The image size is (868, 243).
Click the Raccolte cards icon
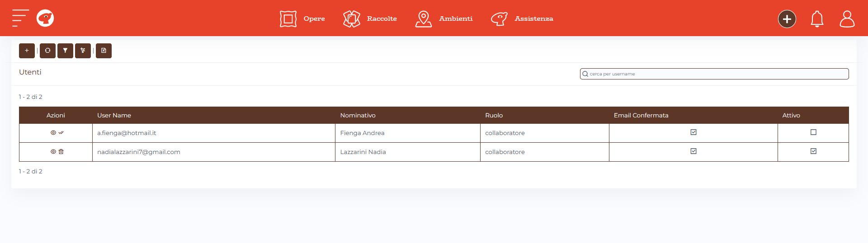(351, 19)
